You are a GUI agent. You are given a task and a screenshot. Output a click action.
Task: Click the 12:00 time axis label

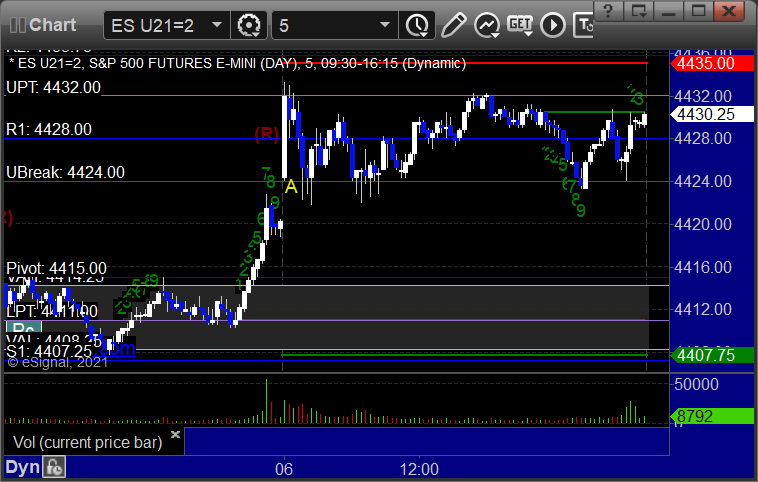419,469
